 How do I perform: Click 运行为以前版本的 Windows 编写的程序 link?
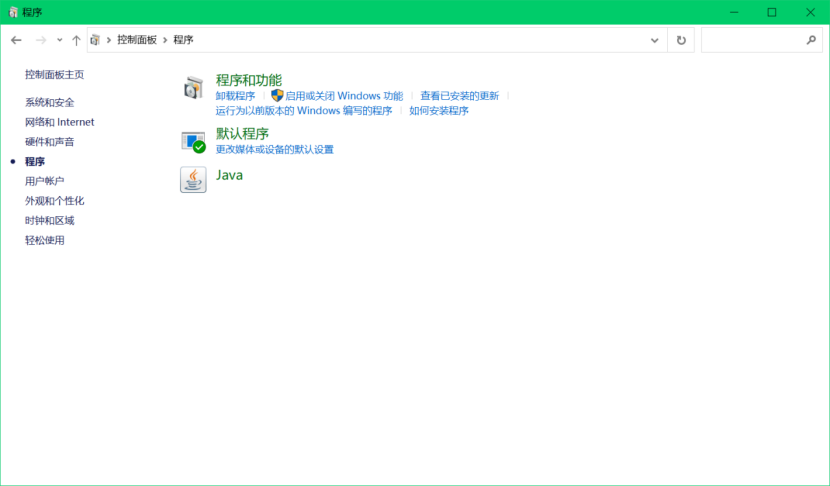coord(304,111)
